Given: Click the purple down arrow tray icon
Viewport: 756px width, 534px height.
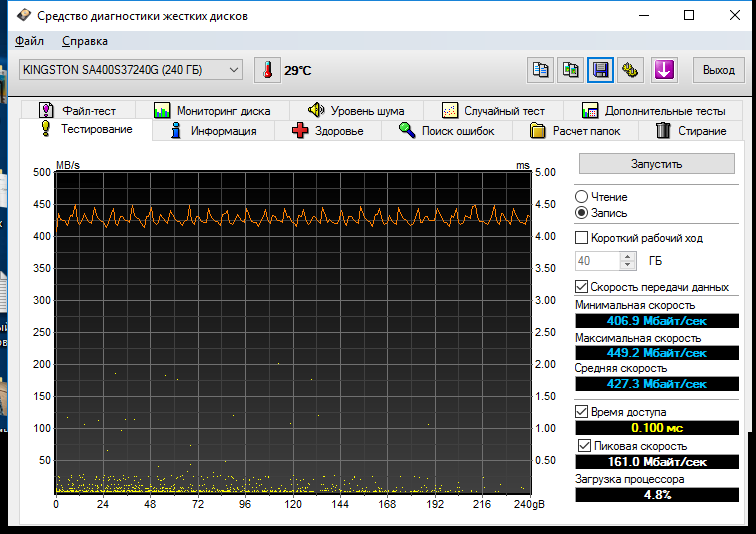Looking at the screenshot, I should [x=664, y=70].
